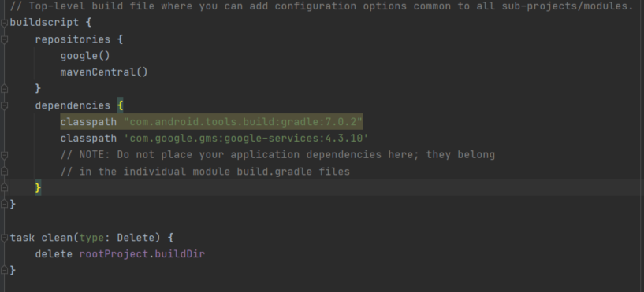Screen dimensions: 644x292
Task: Place cursor on 'buildscript' keyword
Action: pyautogui.click(x=44, y=23)
